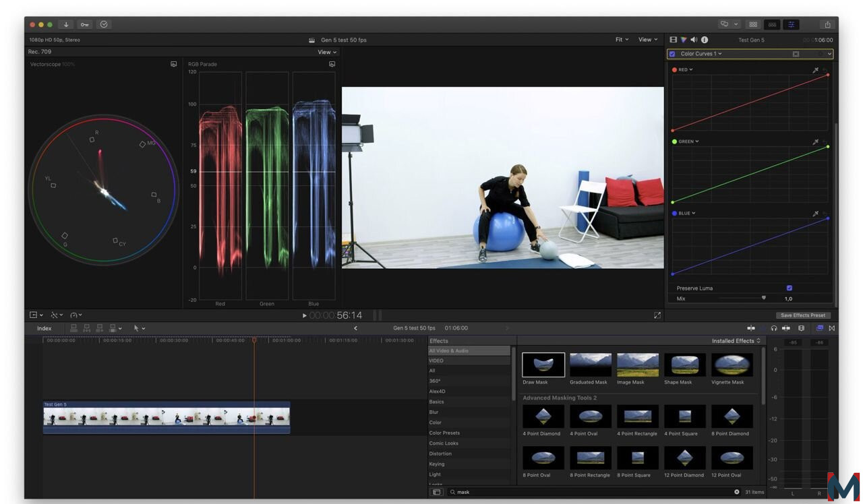Click the effects search field
Viewport: 863px width, 504px height.
click(x=595, y=492)
